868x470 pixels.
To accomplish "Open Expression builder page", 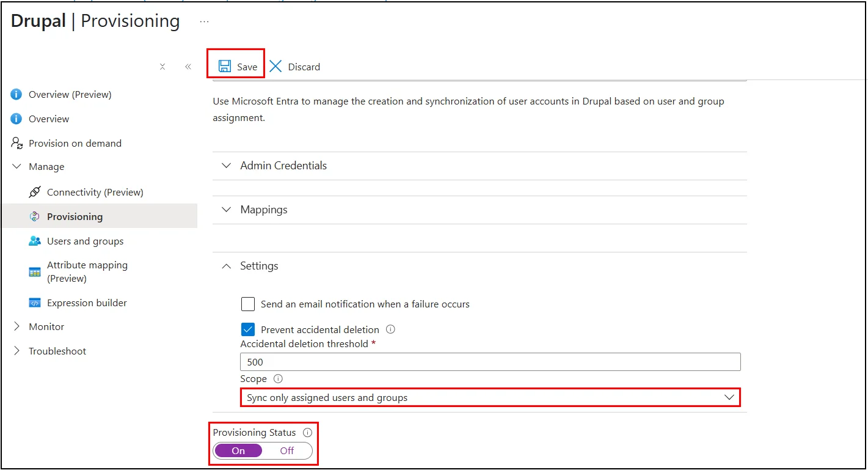I will [x=87, y=303].
